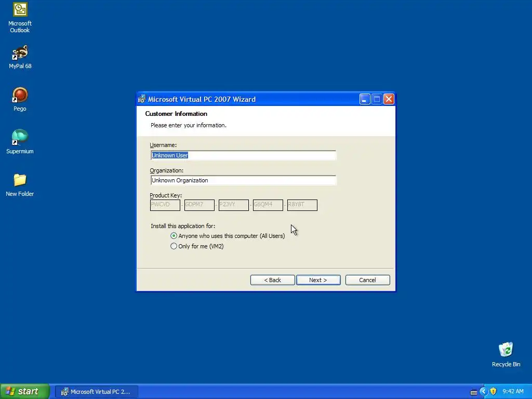This screenshot has height=399, width=532.
Task: Open the MyPal 68 desktop shortcut
Action: coord(20,57)
